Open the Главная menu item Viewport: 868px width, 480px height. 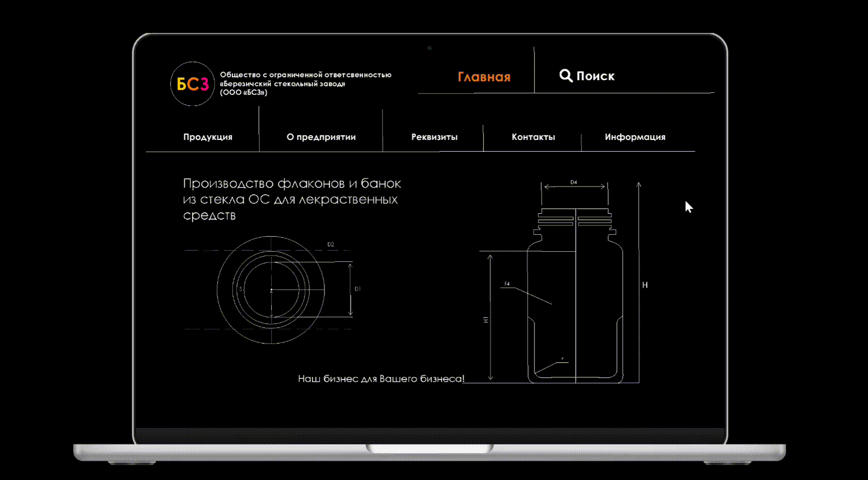484,77
